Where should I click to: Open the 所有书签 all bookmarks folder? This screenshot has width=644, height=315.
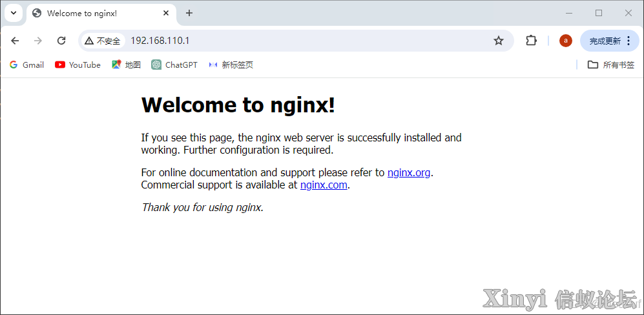611,65
